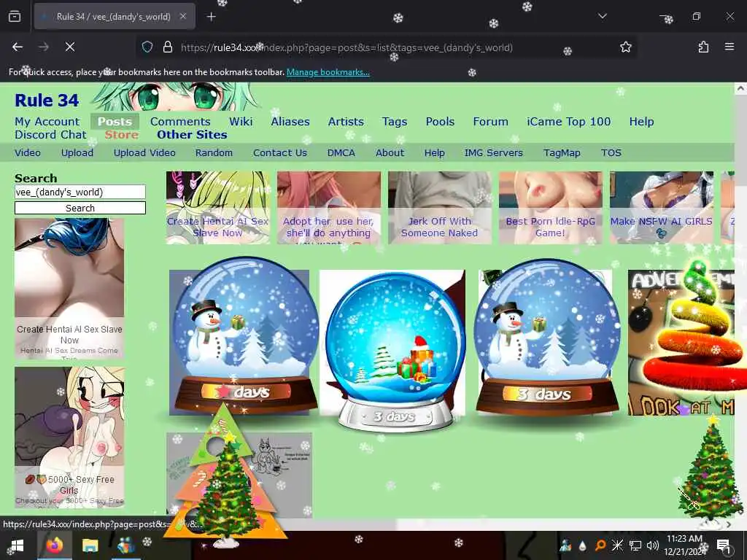The height and width of the screenshot is (560, 747).
Task: Open the Tags page
Action: click(395, 122)
